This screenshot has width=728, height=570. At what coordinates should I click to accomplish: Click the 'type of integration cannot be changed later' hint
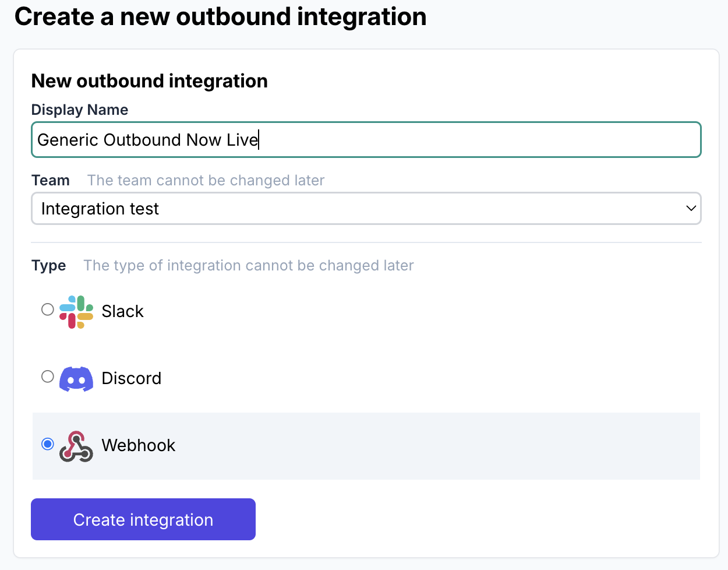point(249,266)
